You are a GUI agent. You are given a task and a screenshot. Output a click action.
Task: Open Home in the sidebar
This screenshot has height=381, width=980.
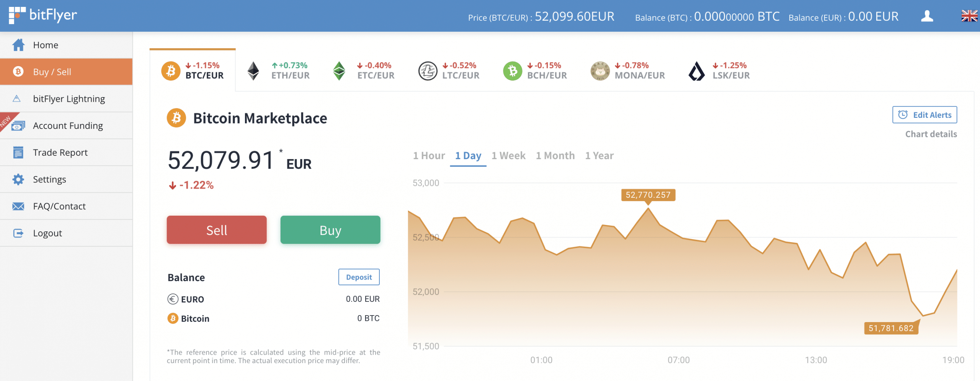pyautogui.click(x=66, y=45)
